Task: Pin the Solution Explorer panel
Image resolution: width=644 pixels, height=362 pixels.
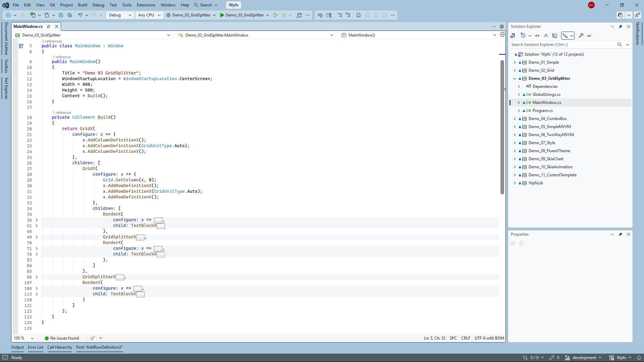Action: (621, 26)
